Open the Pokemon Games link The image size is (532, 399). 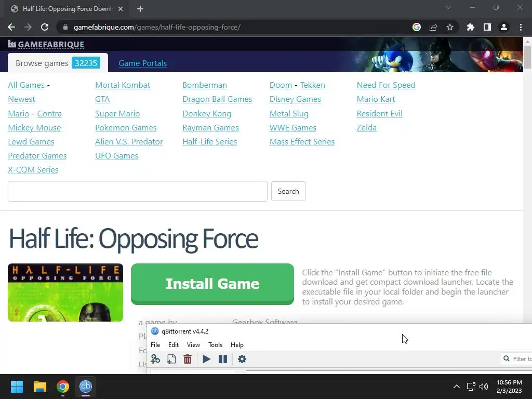(126, 128)
